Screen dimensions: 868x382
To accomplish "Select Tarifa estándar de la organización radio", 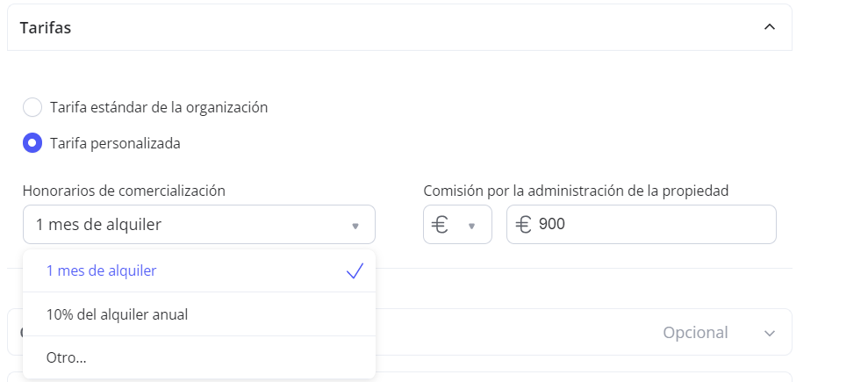I will [32, 108].
